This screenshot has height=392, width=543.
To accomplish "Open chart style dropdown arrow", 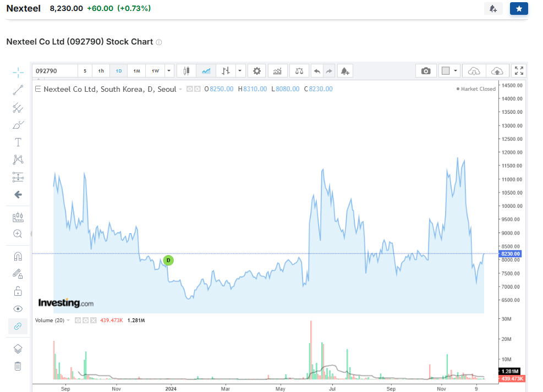I will point(240,71).
